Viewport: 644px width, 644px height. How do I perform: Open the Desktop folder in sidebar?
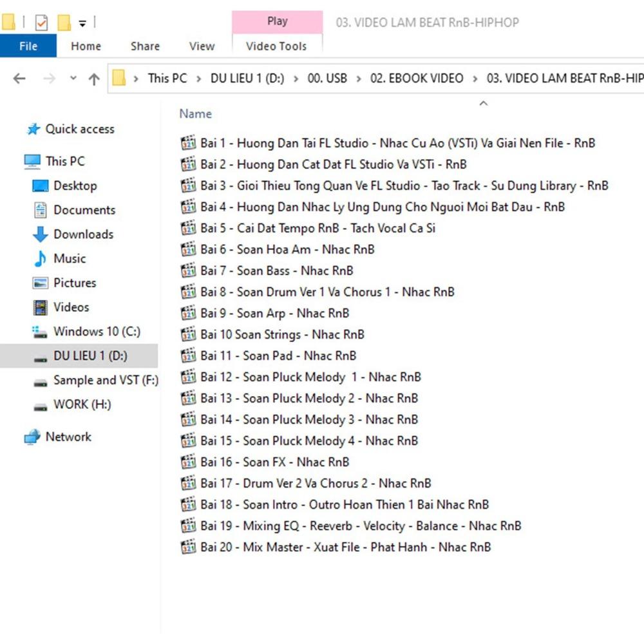(x=75, y=185)
